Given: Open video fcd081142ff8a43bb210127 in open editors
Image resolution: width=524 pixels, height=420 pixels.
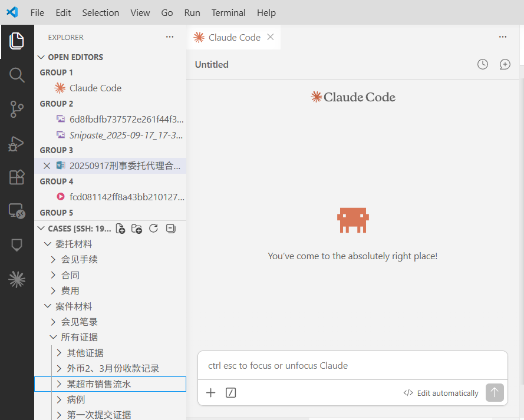Looking at the screenshot, I should (110, 197).
